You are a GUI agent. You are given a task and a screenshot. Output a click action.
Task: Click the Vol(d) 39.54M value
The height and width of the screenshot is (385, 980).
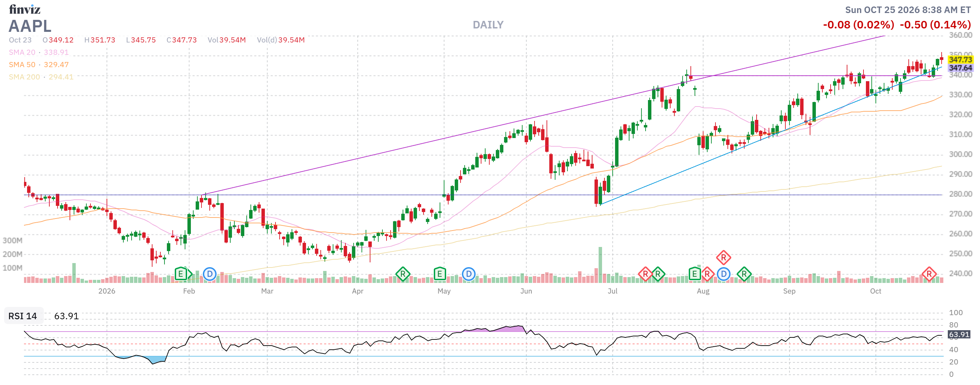(291, 40)
